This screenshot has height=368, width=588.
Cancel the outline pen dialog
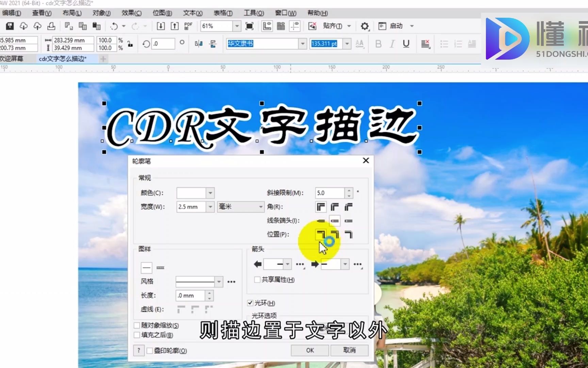click(x=350, y=350)
